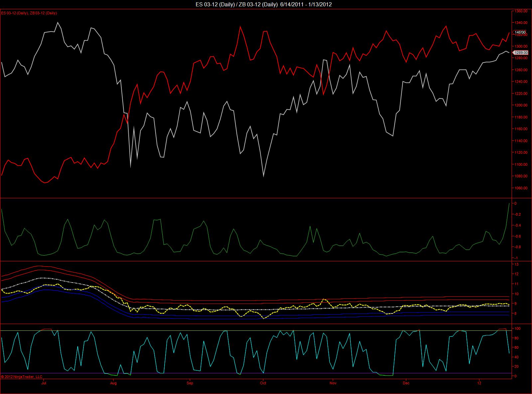The height and width of the screenshot is (394, 532).
Task: Click the 1080.00 level on the price axis
Action: point(521,176)
